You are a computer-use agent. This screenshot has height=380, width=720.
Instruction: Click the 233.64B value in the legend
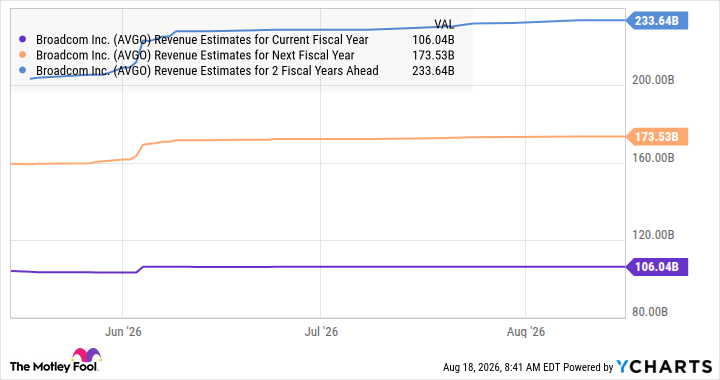coord(433,71)
